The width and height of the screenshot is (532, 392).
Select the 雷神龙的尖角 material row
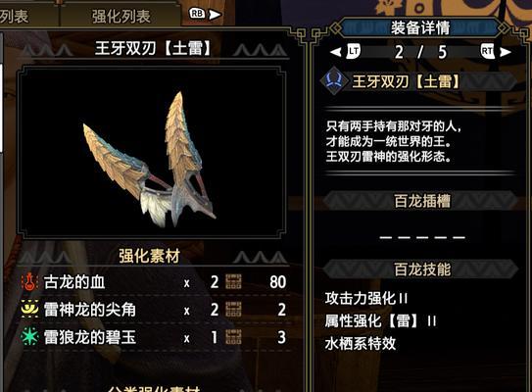pyautogui.click(x=154, y=310)
